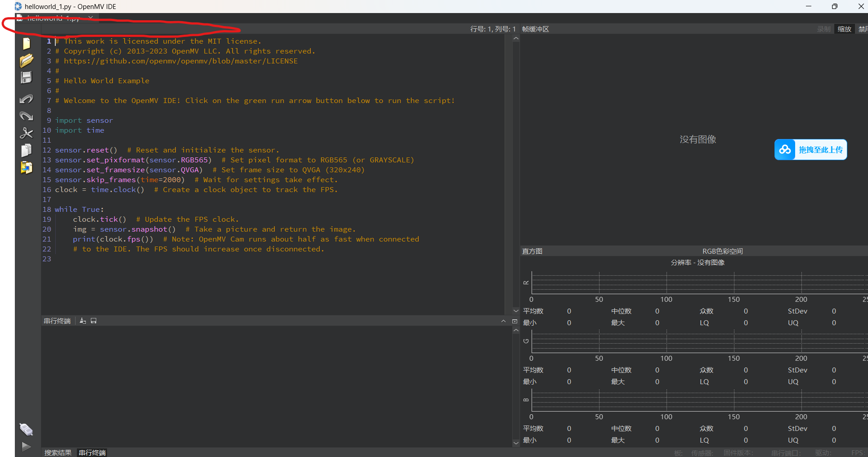The image size is (868, 457).
Task: Click OpenMV IDE logo in title bar
Action: click(x=18, y=6)
